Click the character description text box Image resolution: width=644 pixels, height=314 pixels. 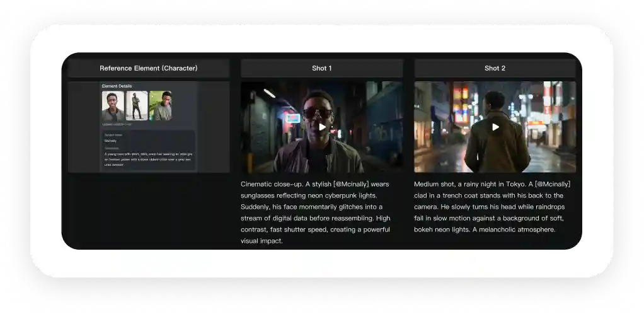(x=148, y=160)
